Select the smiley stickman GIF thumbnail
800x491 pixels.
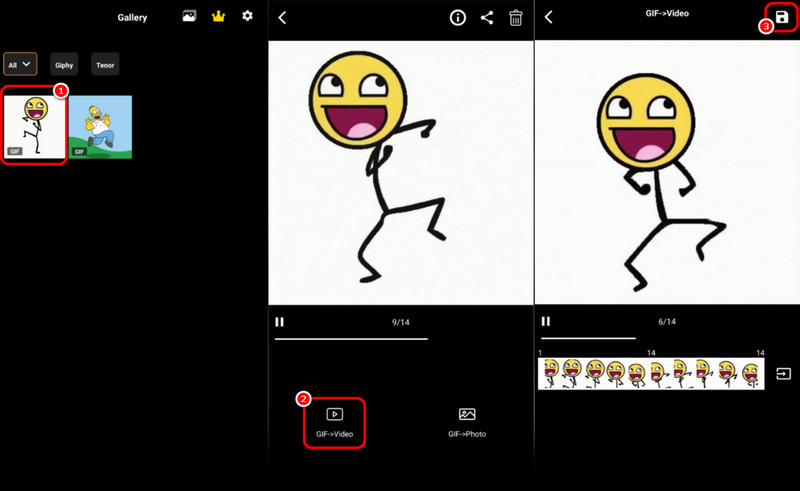(35, 126)
